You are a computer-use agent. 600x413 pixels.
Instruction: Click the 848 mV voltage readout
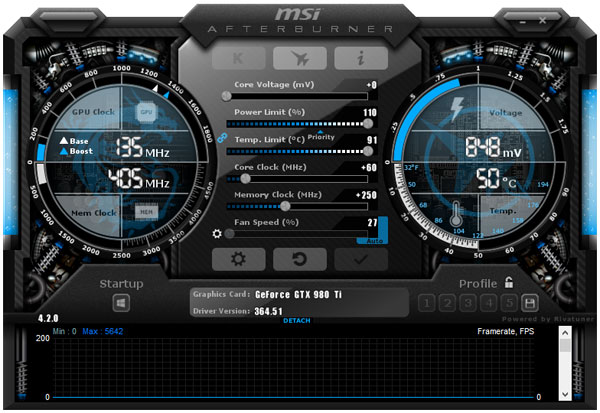click(x=493, y=147)
